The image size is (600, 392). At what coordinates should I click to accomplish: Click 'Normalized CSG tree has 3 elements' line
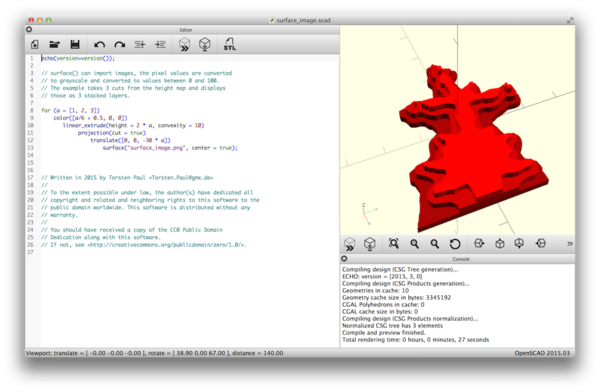[x=393, y=325]
